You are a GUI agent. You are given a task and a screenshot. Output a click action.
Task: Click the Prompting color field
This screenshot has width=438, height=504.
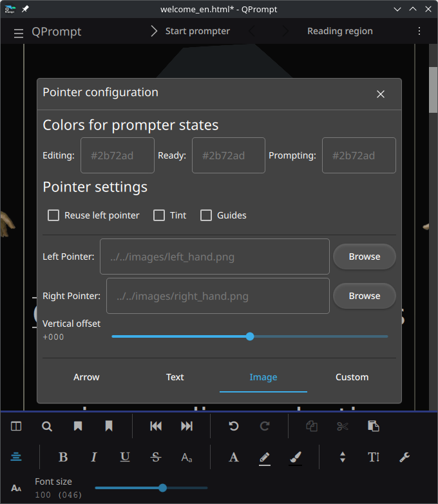click(359, 155)
